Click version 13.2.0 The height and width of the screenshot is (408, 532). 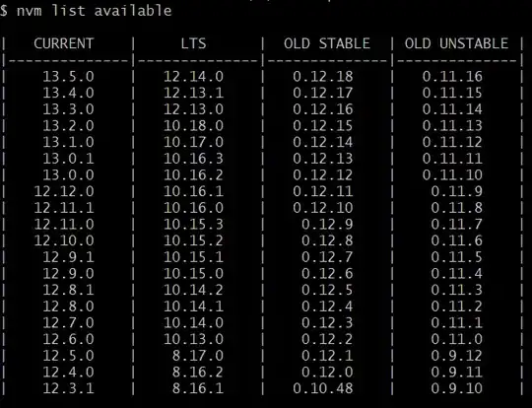tap(68, 125)
